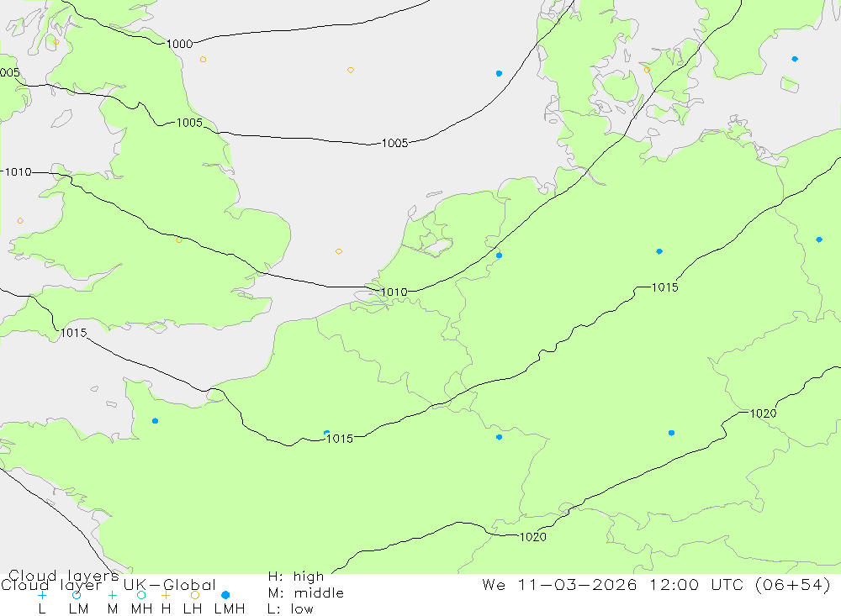841x616 pixels.
Task: Click the 'UK-Global' model name text
Action: [170, 585]
